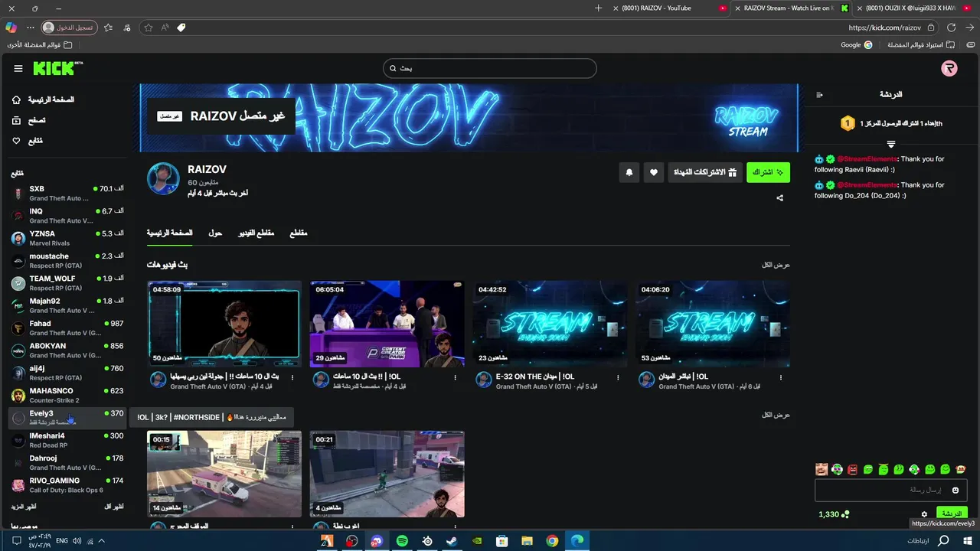
Task: Open the chat settings gear
Action: coord(924,514)
